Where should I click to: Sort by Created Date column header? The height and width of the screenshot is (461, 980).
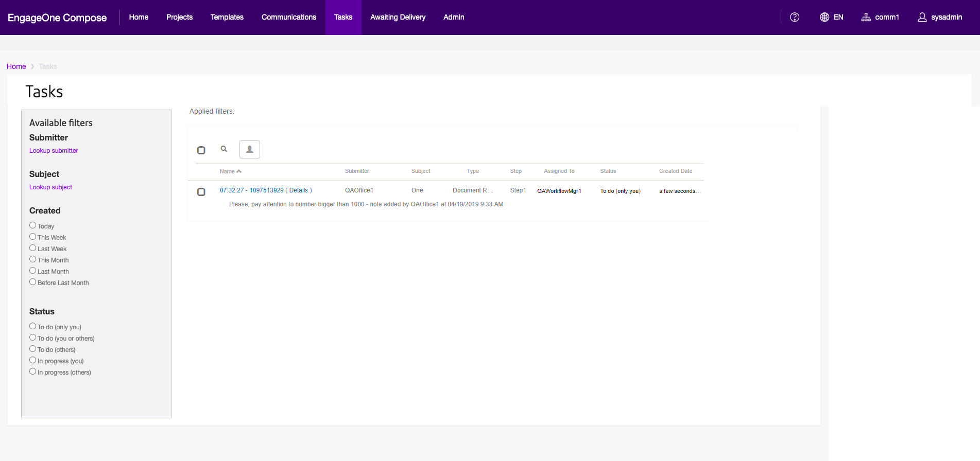676,171
